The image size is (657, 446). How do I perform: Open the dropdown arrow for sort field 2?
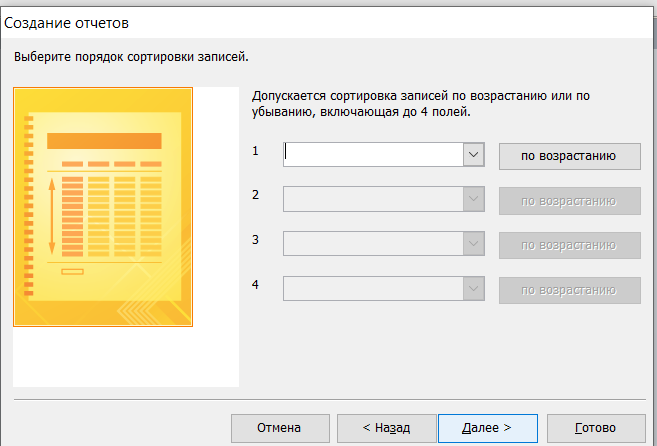[473, 200]
